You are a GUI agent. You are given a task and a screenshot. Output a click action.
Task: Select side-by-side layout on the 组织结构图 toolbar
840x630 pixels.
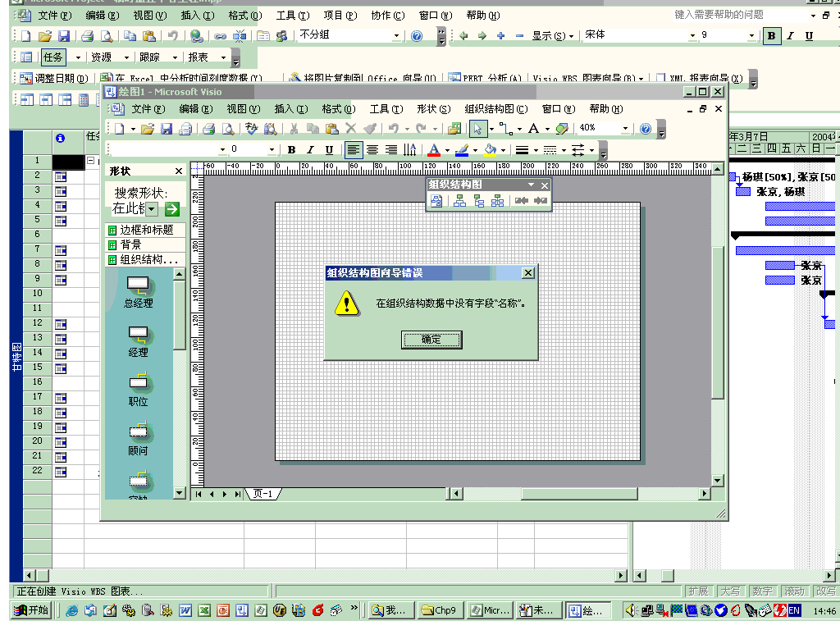pyautogui.click(x=498, y=201)
